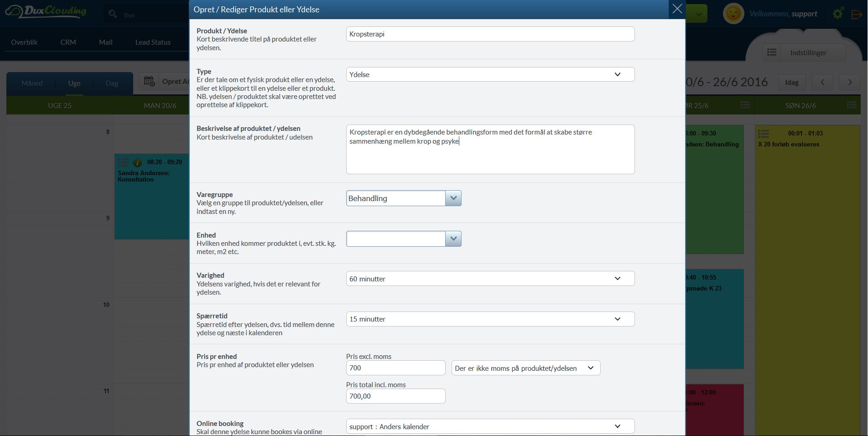The image size is (868, 436).
Task: Expand the Varegruppe combo box arrow
Action: point(453,198)
